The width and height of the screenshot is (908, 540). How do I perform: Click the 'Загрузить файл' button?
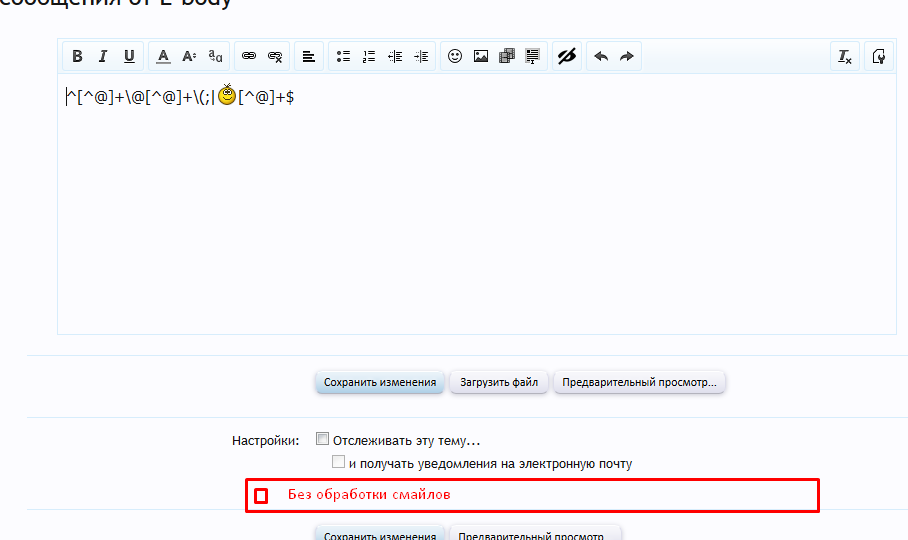click(499, 382)
